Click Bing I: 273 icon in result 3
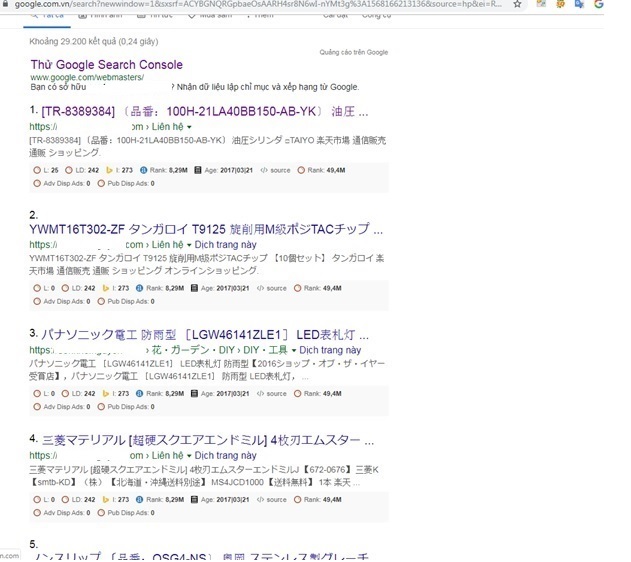Image resolution: width=631 pixels, height=562 pixels. [x=105, y=394]
